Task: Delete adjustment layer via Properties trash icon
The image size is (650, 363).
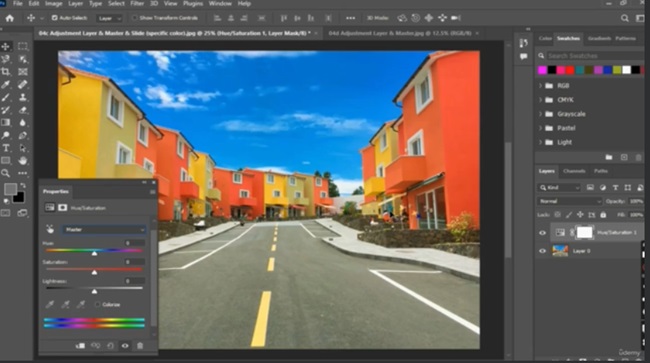Action: (x=140, y=346)
